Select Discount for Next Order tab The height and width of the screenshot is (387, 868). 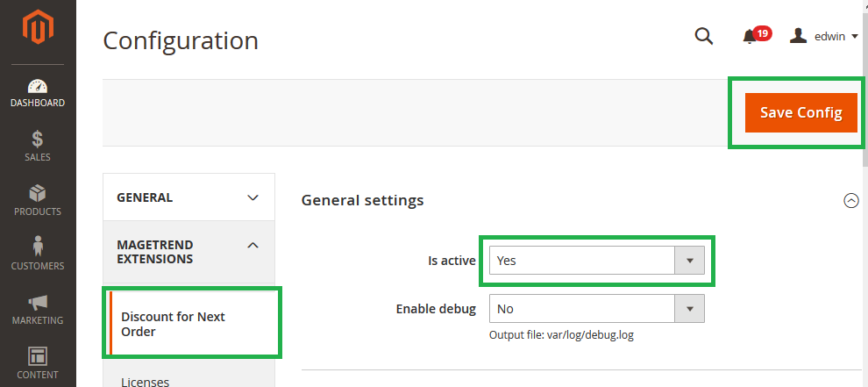click(192, 324)
